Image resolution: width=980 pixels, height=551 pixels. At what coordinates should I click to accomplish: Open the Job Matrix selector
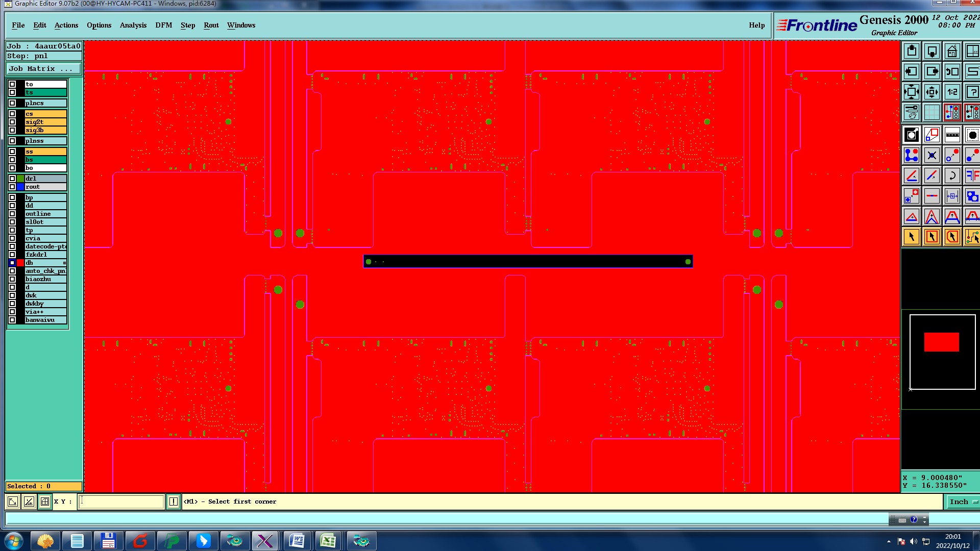pyautogui.click(x=44, y=69)
